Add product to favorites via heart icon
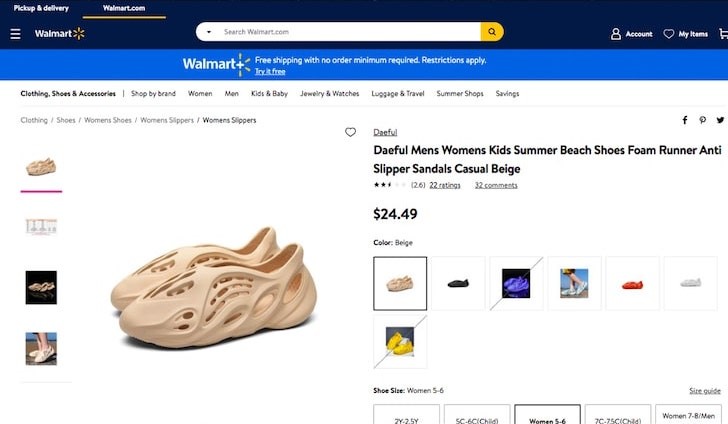Screen dimensions: 728x424 (x=351, y=132)
